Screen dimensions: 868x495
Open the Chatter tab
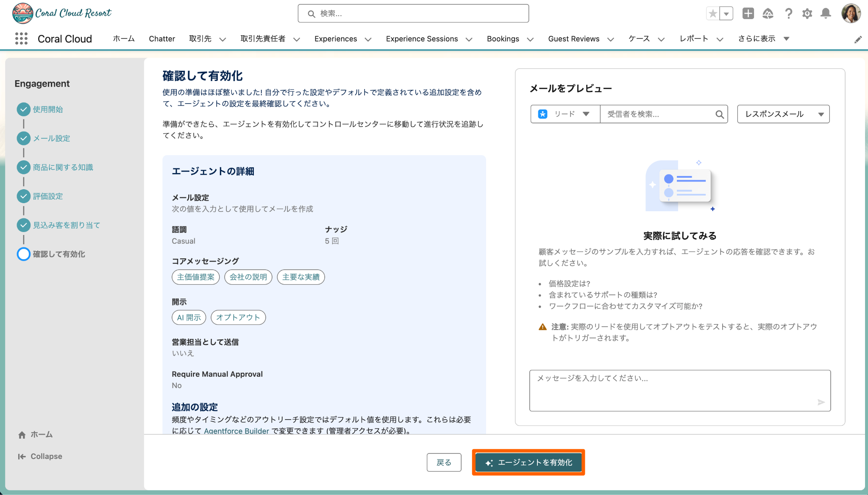tap(161, 39)
